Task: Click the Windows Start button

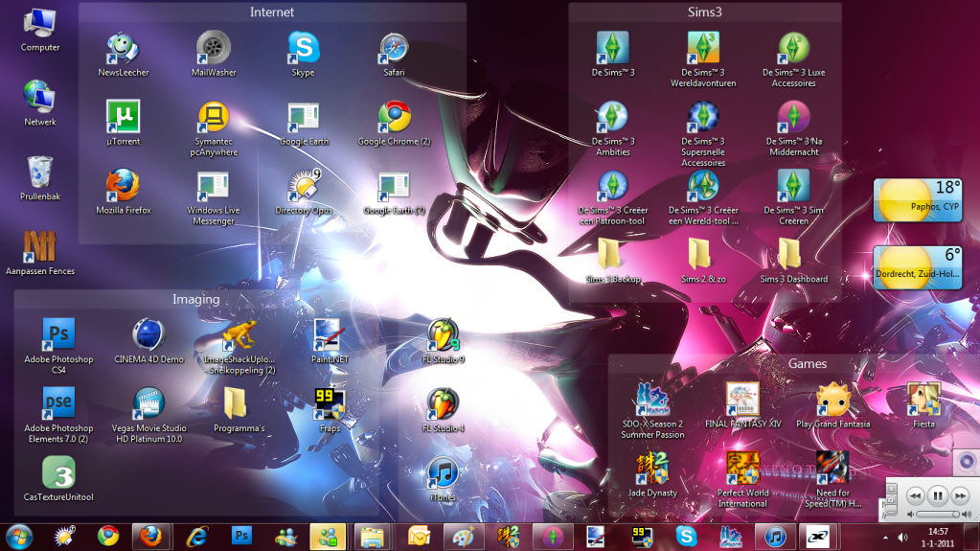Action: click(x=19, y=537)
